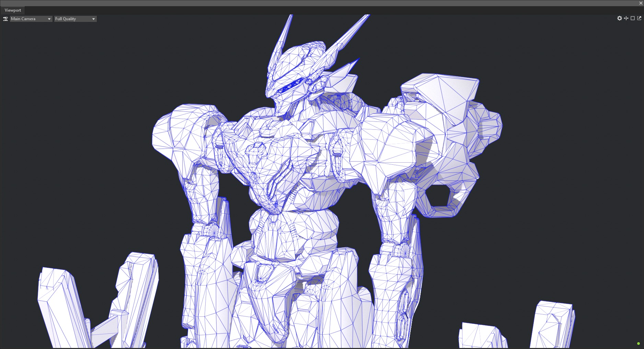
Task: Open viewport settings gear
Action: point(619,18)
